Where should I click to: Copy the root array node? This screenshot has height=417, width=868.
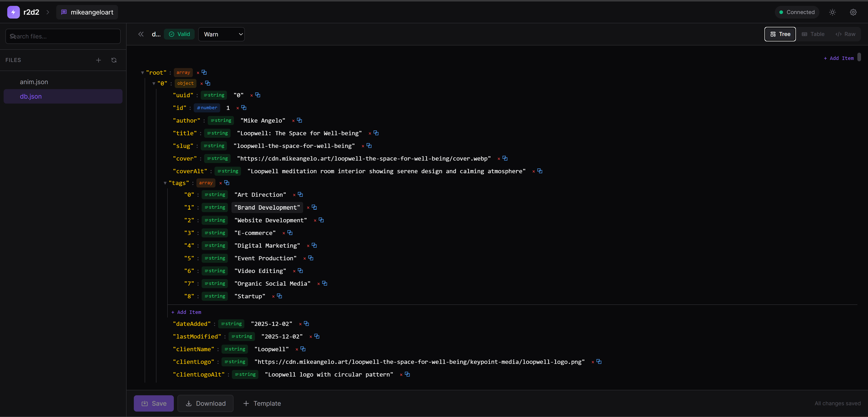pyautogui.click(x=204, y=72)
